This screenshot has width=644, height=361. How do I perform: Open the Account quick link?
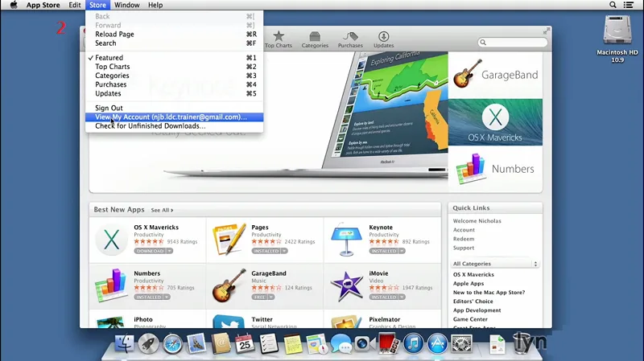[464, 230]
